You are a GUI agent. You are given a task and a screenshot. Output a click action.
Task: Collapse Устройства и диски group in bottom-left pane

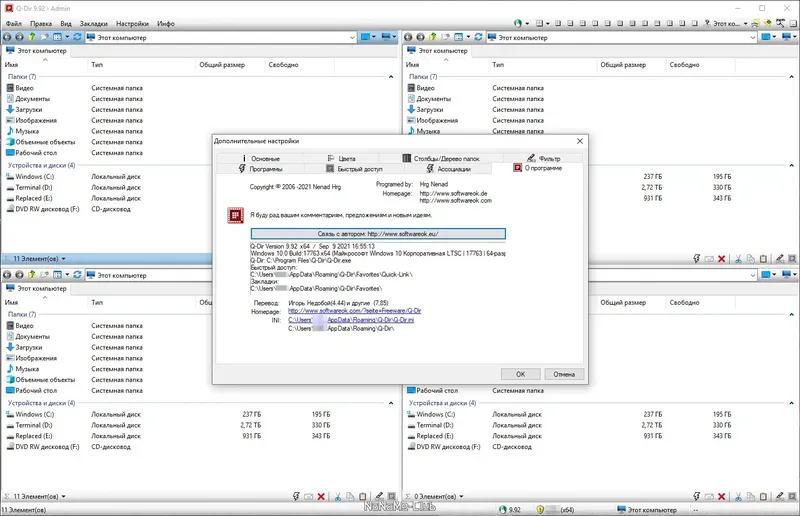coord(391,403)
